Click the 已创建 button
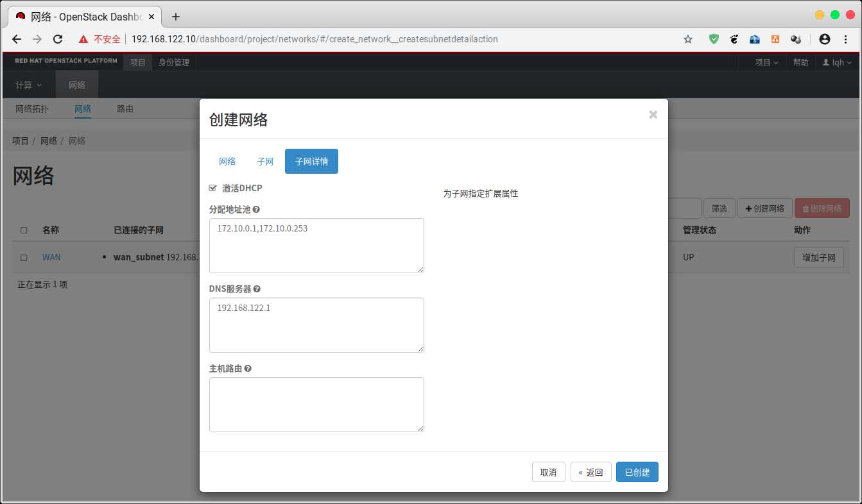The image size is (862, 504). (x=637, y=472)
